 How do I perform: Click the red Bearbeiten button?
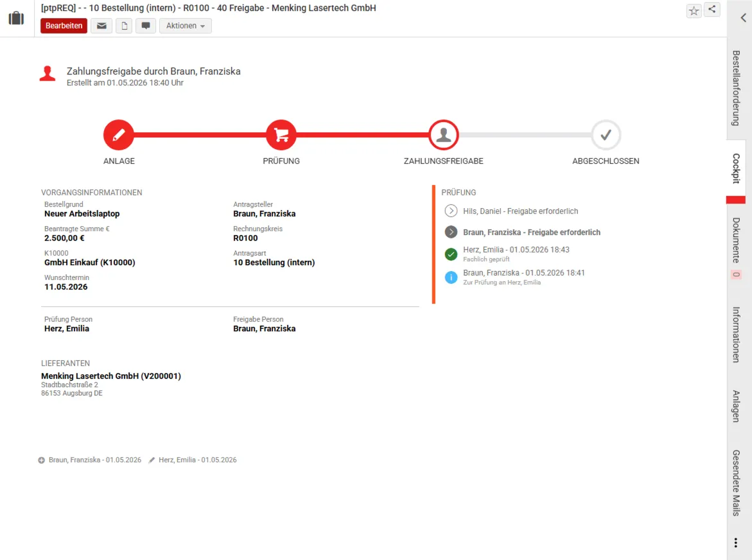click(x=64, y=26)
